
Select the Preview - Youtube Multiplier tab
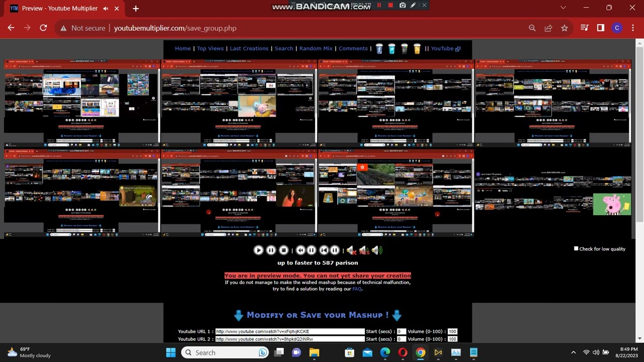(x=64, y=9)
